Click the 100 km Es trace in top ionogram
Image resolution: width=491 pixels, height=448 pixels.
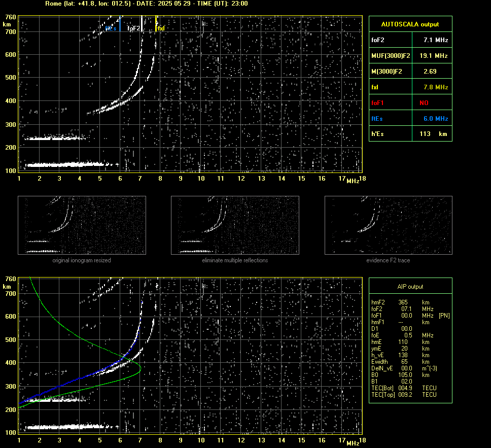[x=72, y=164]
